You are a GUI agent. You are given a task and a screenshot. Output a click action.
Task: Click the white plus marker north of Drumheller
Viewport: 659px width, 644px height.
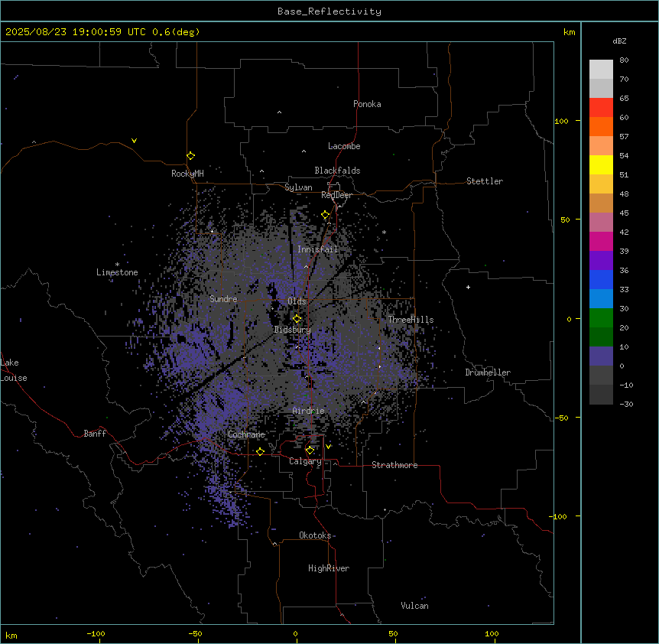tap(468, 287)
